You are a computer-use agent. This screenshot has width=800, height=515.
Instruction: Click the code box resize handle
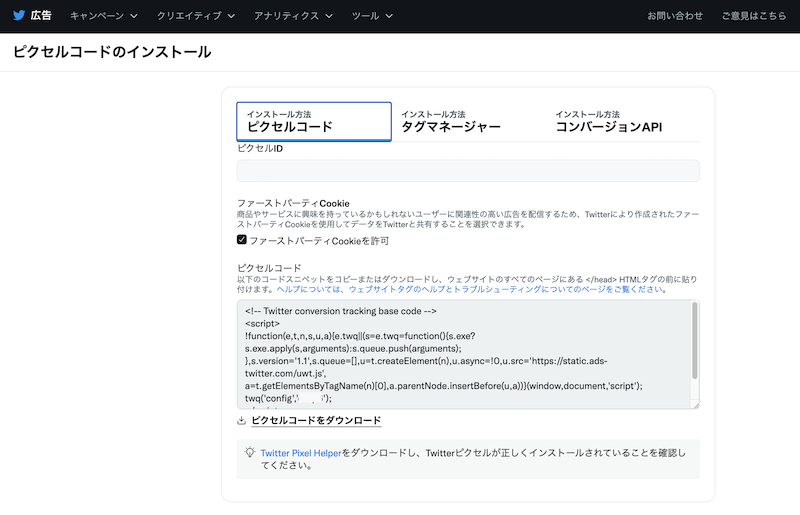[x=695, y=405]
